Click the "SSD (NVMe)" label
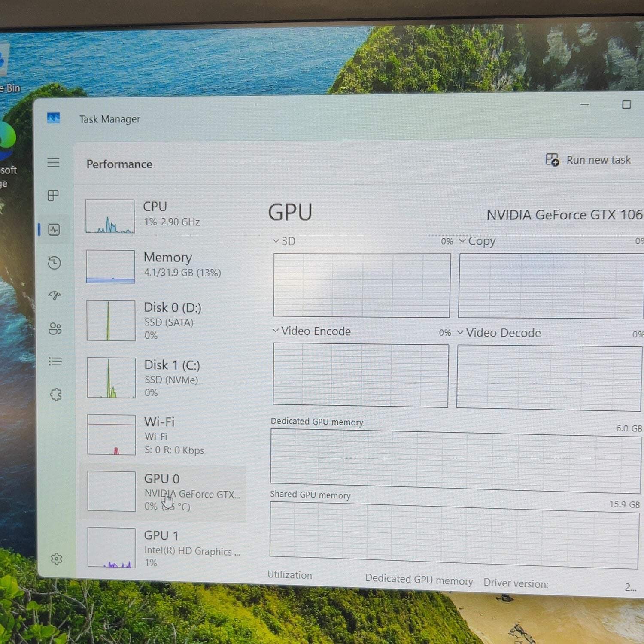This screenshot has height=644, width=644. point(171,380)
